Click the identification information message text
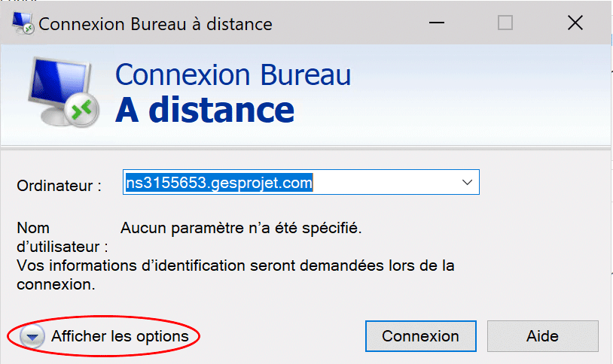 click(x=236, y=275)
